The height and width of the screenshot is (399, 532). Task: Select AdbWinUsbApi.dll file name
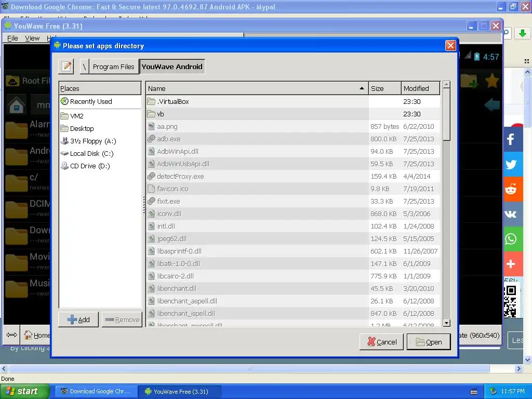tap(183, 164)
